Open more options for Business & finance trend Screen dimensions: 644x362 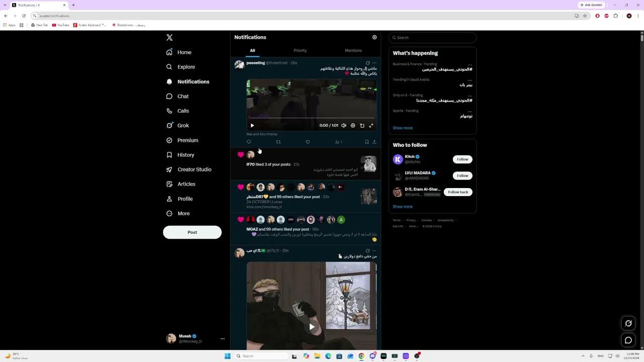click(470, 64)
